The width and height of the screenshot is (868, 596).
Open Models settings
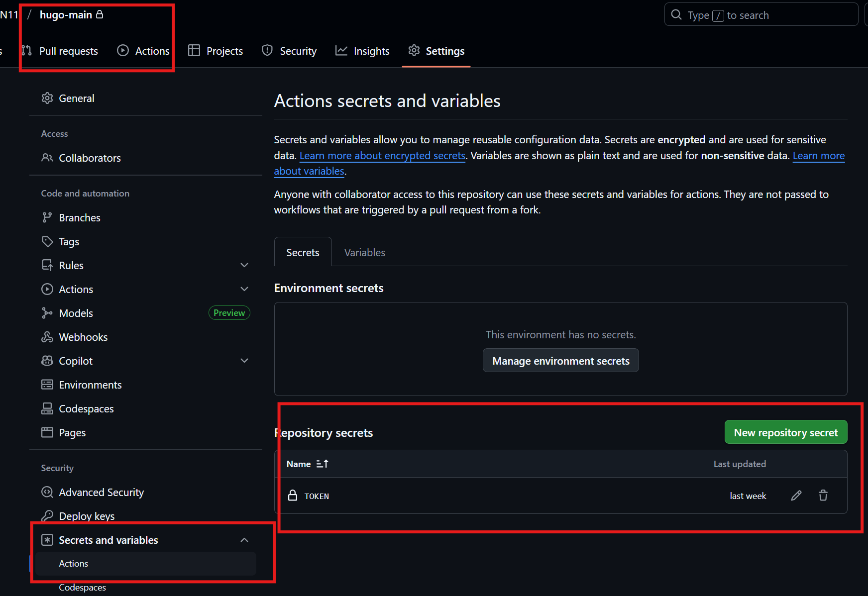click(146, 313)
